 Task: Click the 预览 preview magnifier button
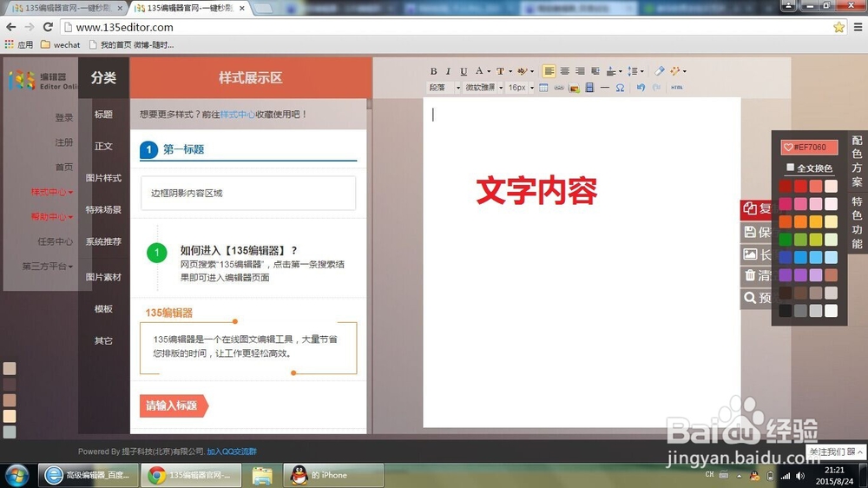(757, 298)
